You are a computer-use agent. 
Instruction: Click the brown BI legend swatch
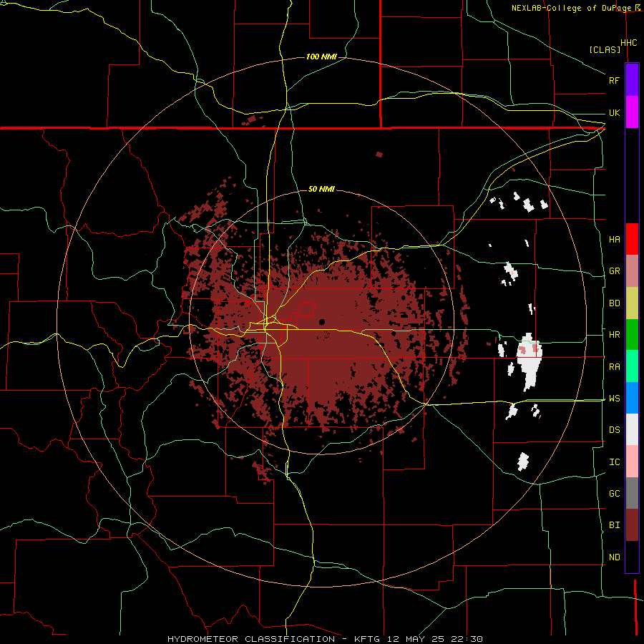coord(632,525)
